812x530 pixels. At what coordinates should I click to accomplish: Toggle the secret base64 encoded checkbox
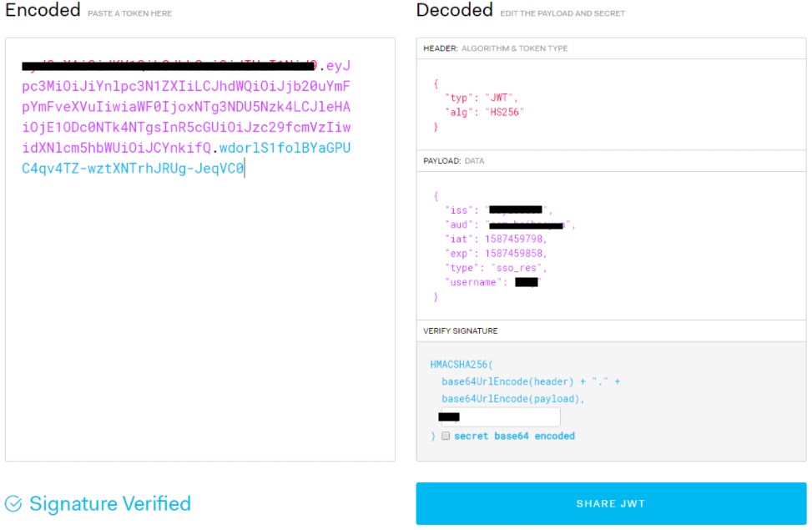tap(446, 436)
